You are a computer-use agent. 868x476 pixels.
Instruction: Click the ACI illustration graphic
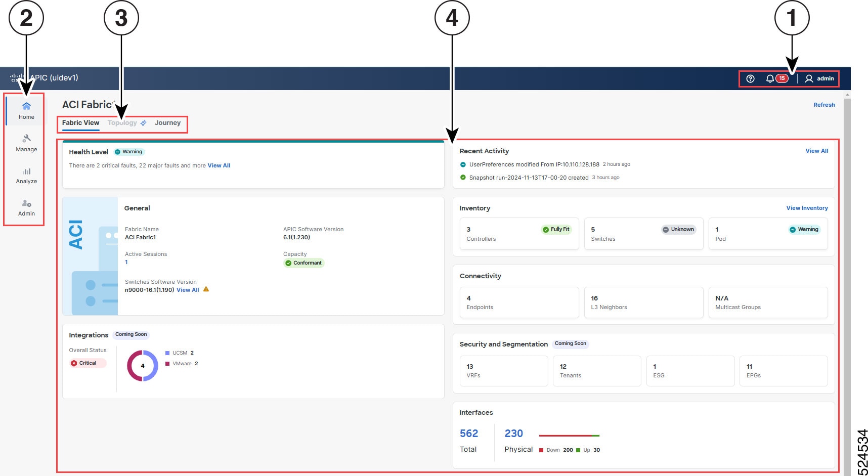(90, 256)
